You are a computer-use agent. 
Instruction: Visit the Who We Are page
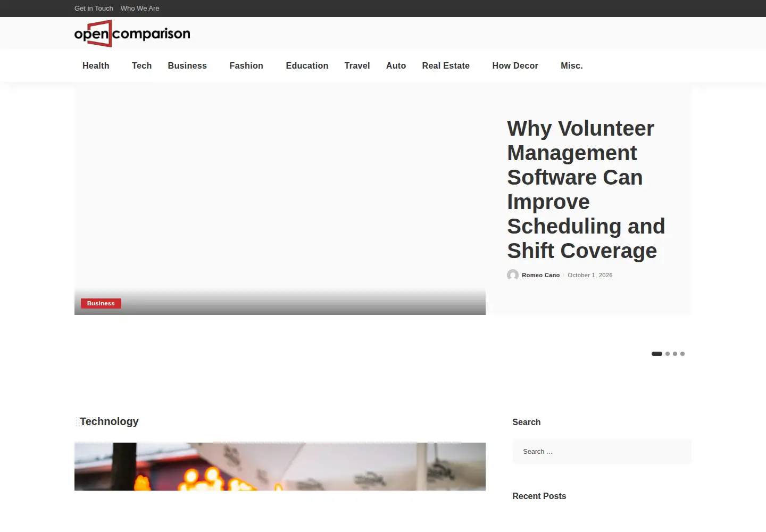tap(140, 9)
